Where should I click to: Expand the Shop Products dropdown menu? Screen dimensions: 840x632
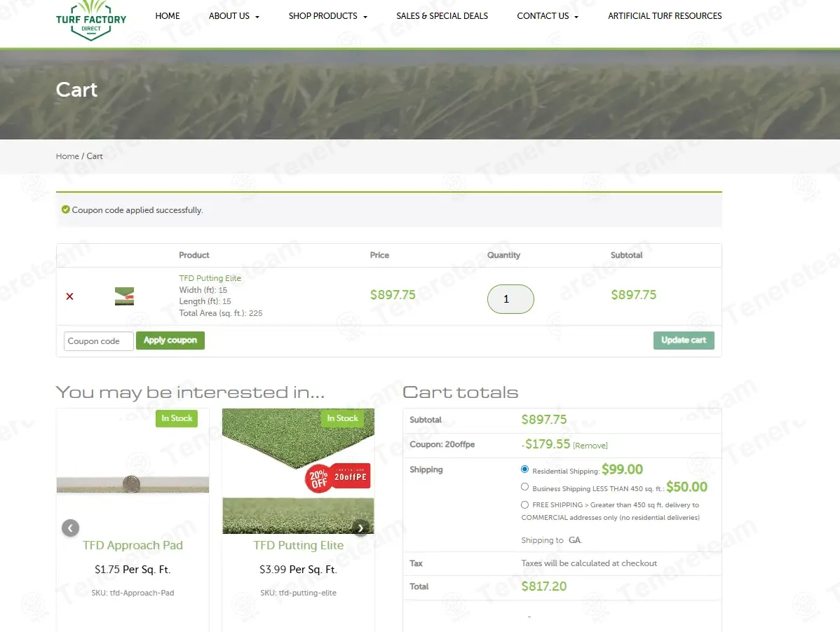point(328,16)
